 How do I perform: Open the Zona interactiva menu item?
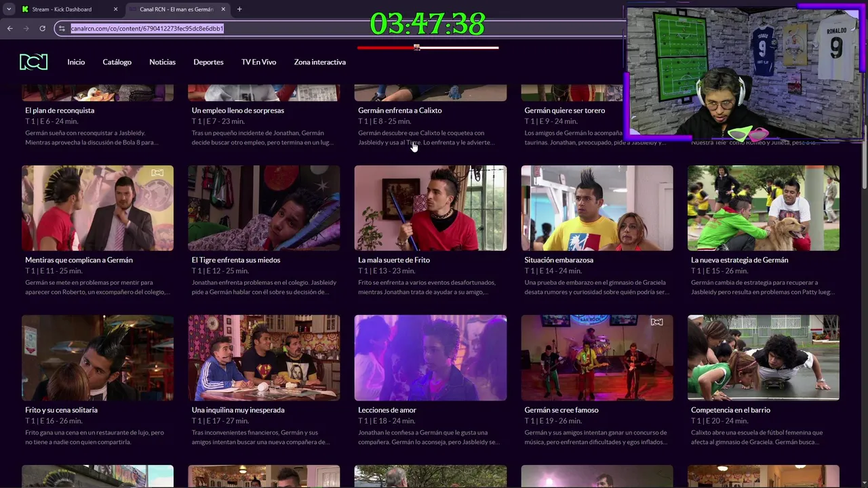click(x=319, y=62)
